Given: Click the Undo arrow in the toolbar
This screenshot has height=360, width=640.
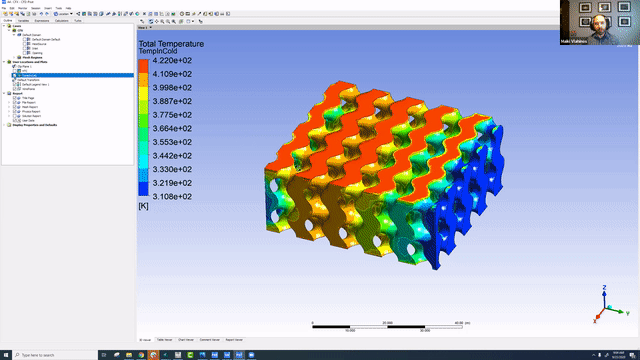Looking at the screenshot, I should tap(42, 14).
